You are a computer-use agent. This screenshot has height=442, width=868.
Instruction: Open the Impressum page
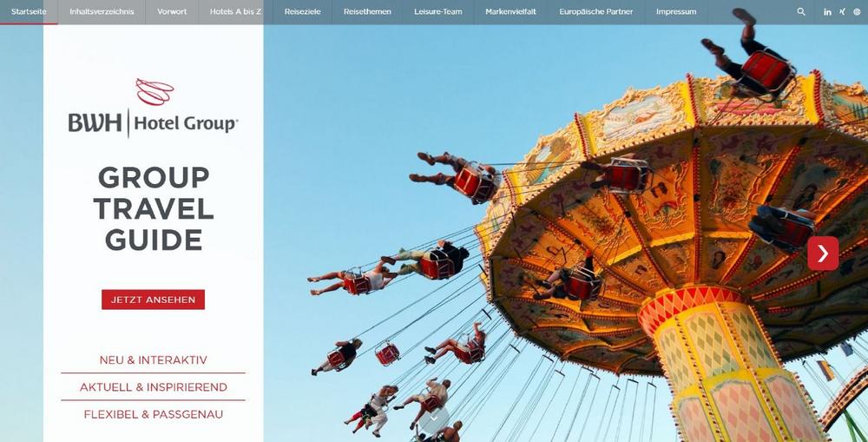click(676, 11)
